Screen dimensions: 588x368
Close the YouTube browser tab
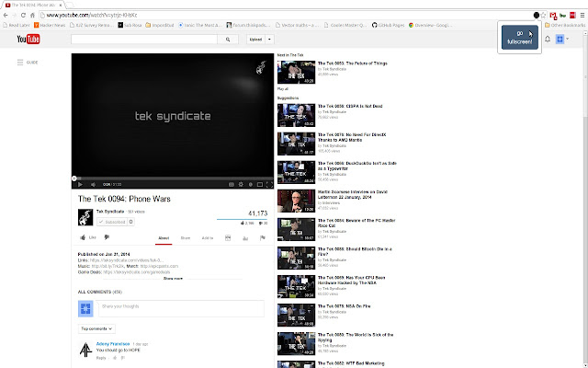[61, 6]
